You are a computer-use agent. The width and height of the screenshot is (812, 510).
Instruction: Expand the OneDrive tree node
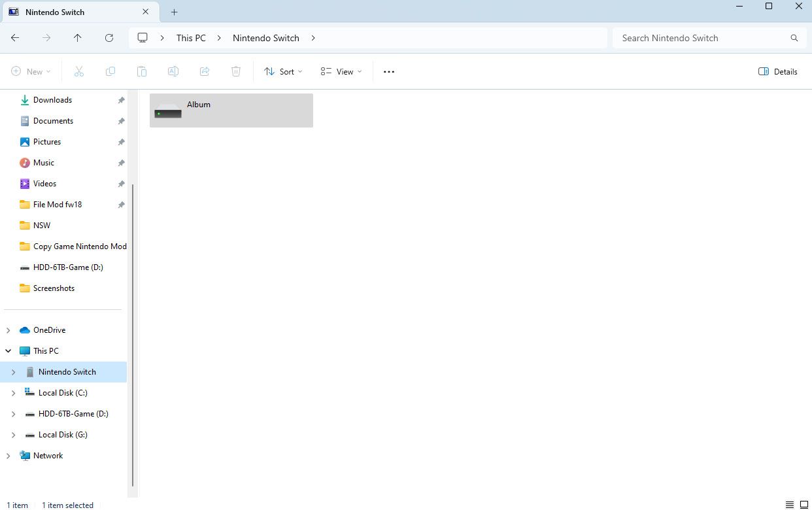pos(8,330)
